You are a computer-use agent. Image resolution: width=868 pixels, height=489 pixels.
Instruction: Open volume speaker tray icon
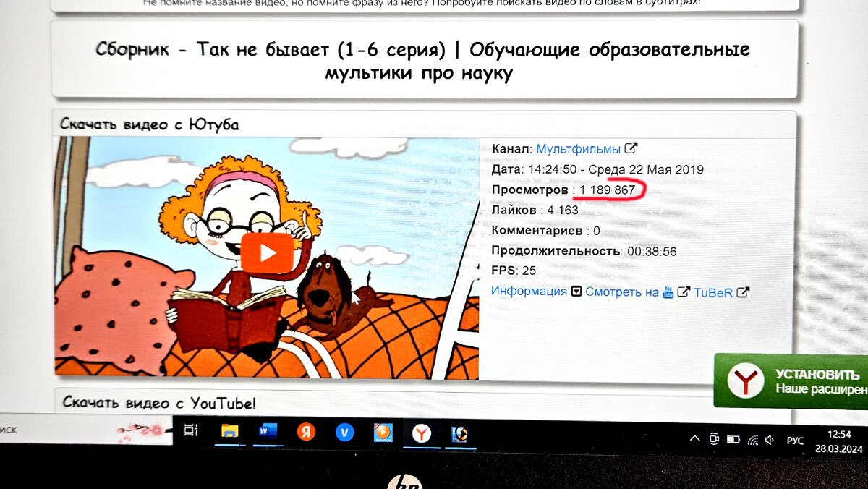coord(770,441)
